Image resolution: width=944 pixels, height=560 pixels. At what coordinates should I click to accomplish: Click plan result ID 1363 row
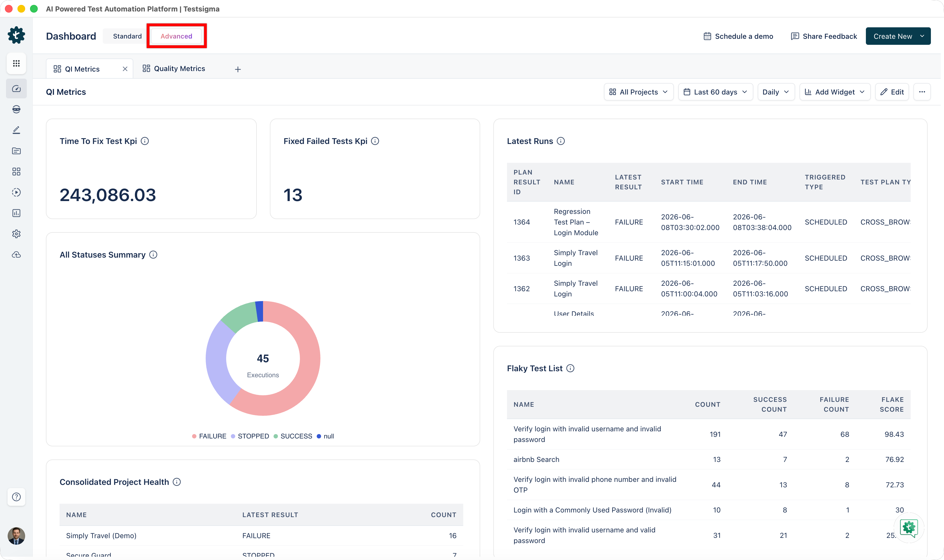(x=708, y=258)
